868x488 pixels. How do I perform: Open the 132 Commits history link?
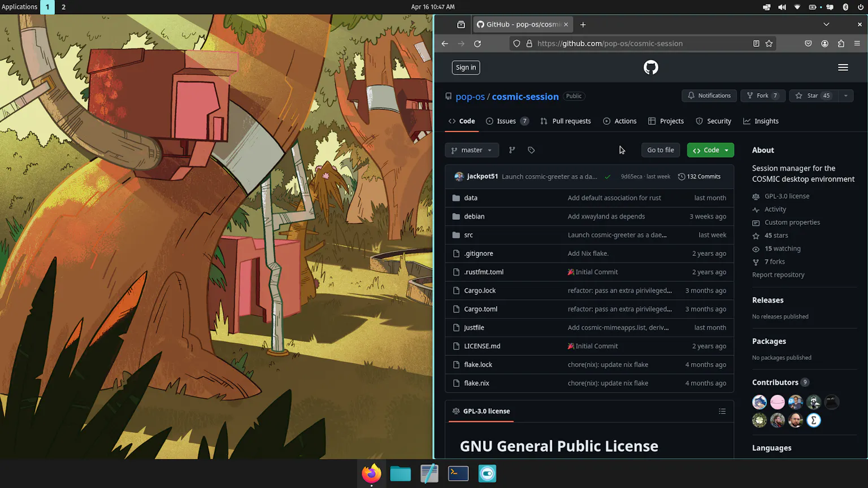(699, 177)
